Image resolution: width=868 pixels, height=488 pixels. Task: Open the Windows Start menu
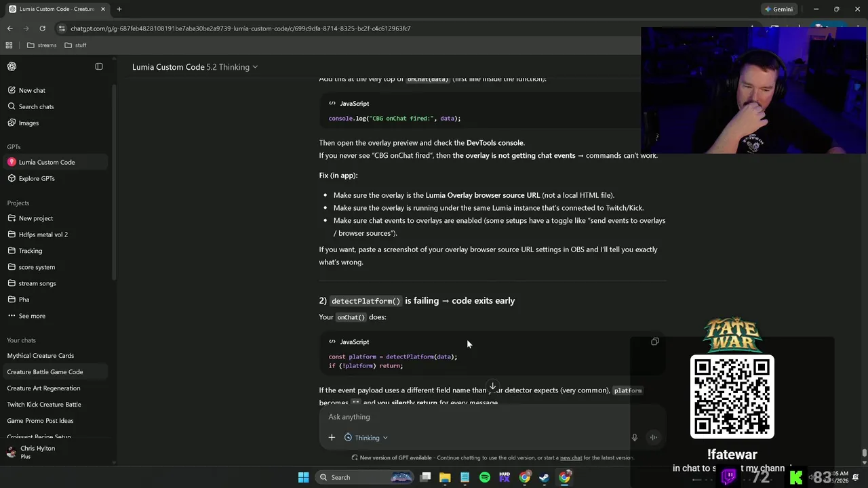pos(303,477)
